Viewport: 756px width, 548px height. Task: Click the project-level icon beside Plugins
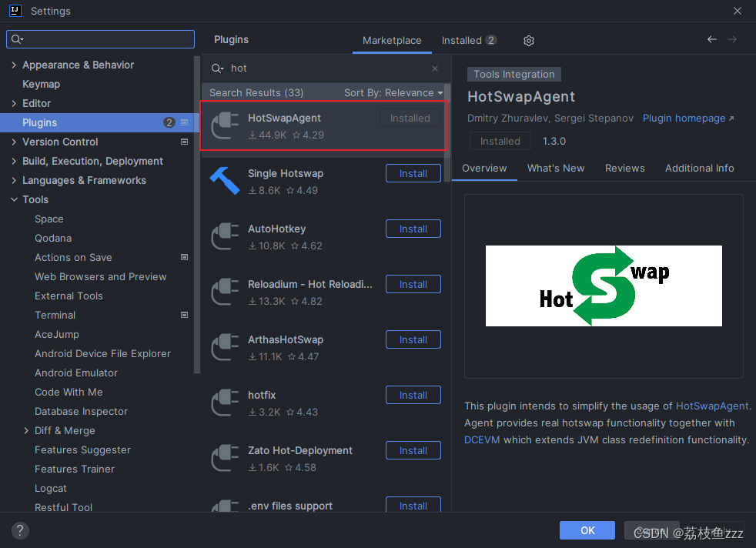coord(184,122)
